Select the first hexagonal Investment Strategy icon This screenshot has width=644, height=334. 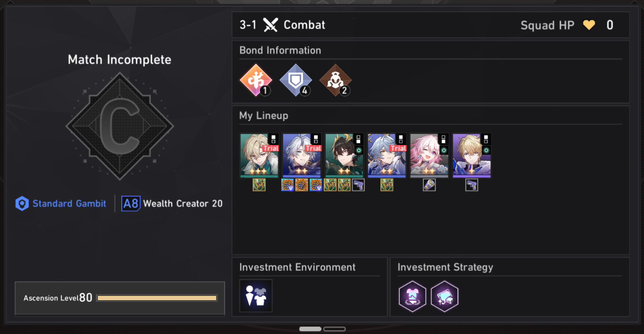(x=412, y=296)
